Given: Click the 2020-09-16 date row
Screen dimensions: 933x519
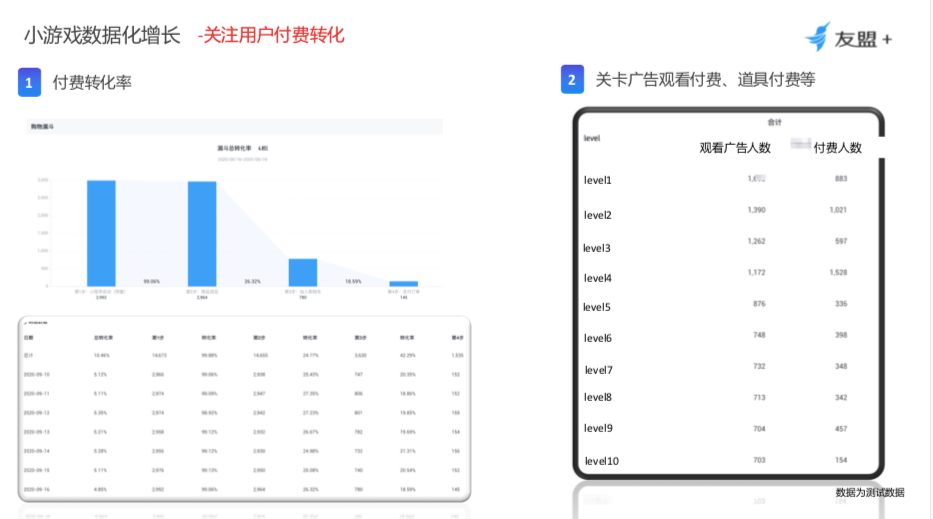Looking at the screenshot, I should click(x=36, y=489).
